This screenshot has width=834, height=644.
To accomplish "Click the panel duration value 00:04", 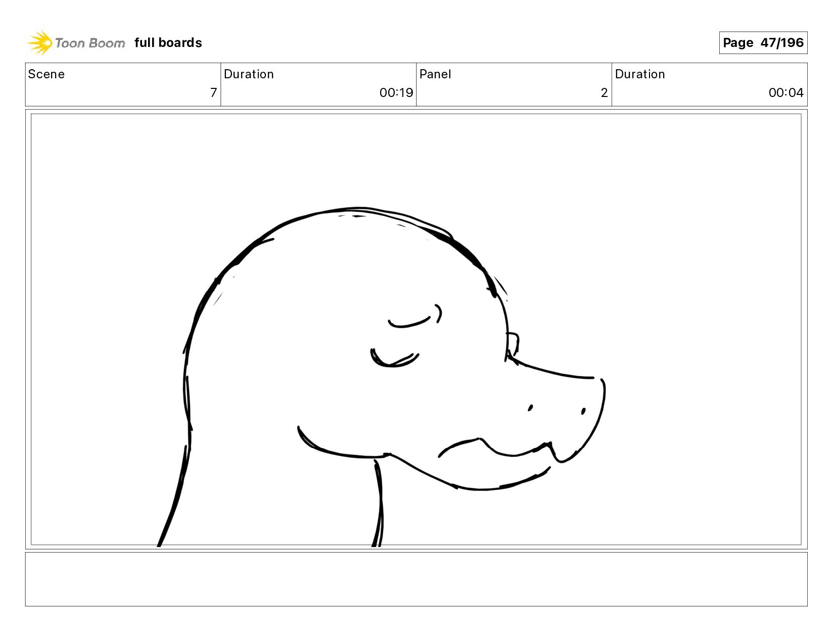I will pyautogui.click(x=786, y=92).
